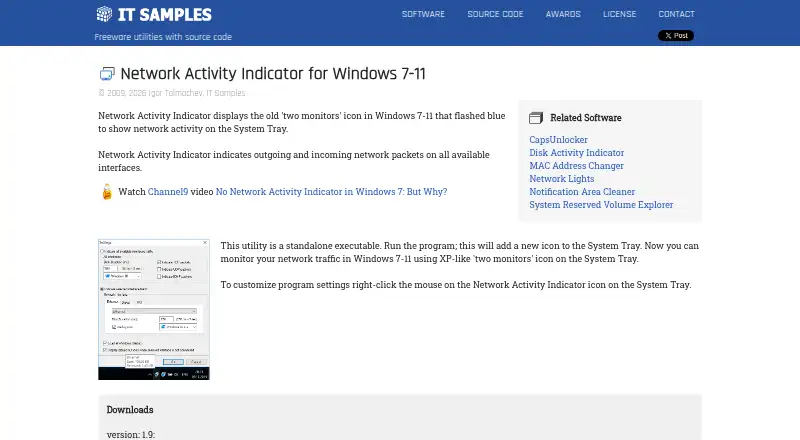This screenshot has height=440, width=800.
Task: Open System Reserved Volume Explorer link
Action: tap(601, 205)
